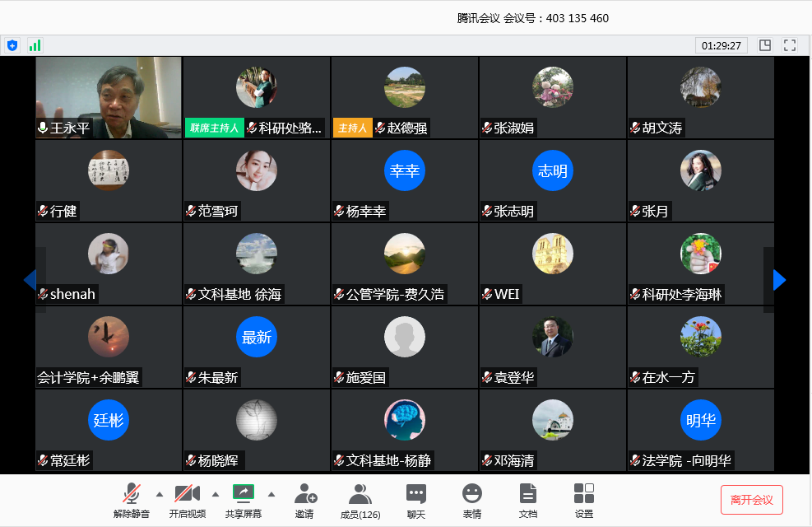Screen dimensions: 812x527
Task: Click the red leave meeting button
Action: (751, 500)
